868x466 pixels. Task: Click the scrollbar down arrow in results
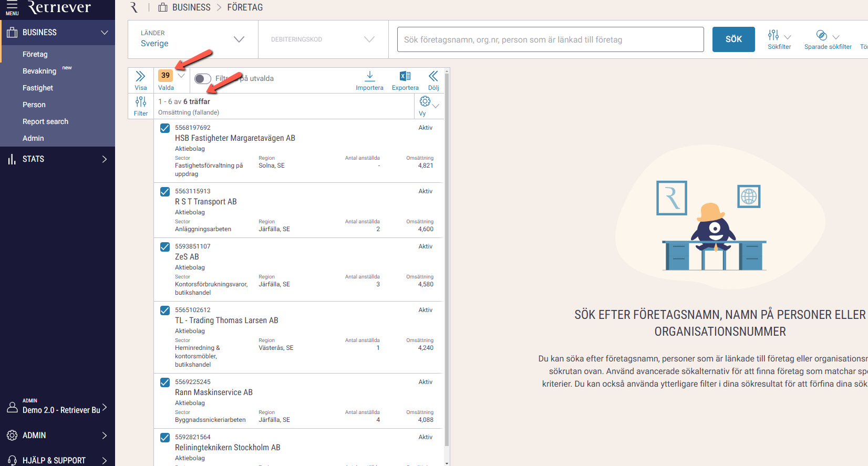click(447, 463)
